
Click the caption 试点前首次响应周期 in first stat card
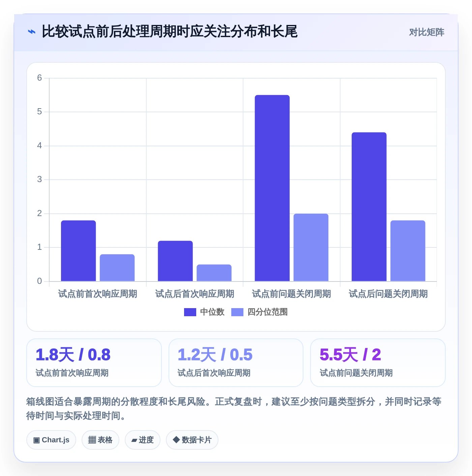pos(72,373)
